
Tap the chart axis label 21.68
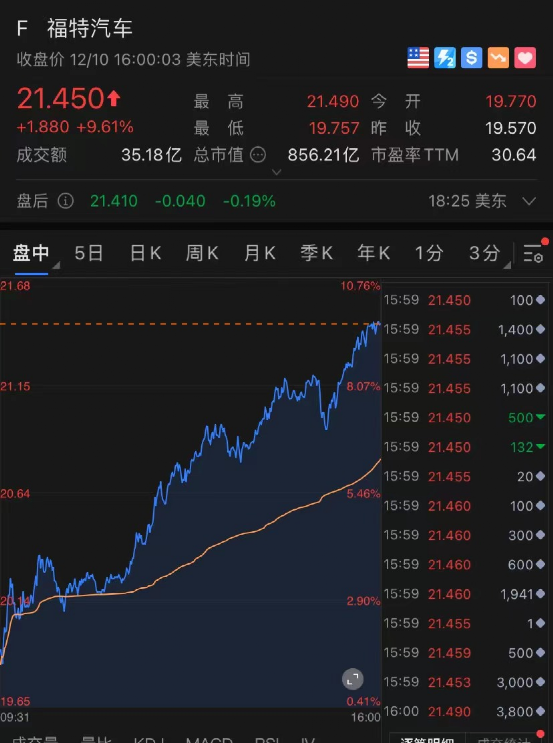click(x=15, y=286)
